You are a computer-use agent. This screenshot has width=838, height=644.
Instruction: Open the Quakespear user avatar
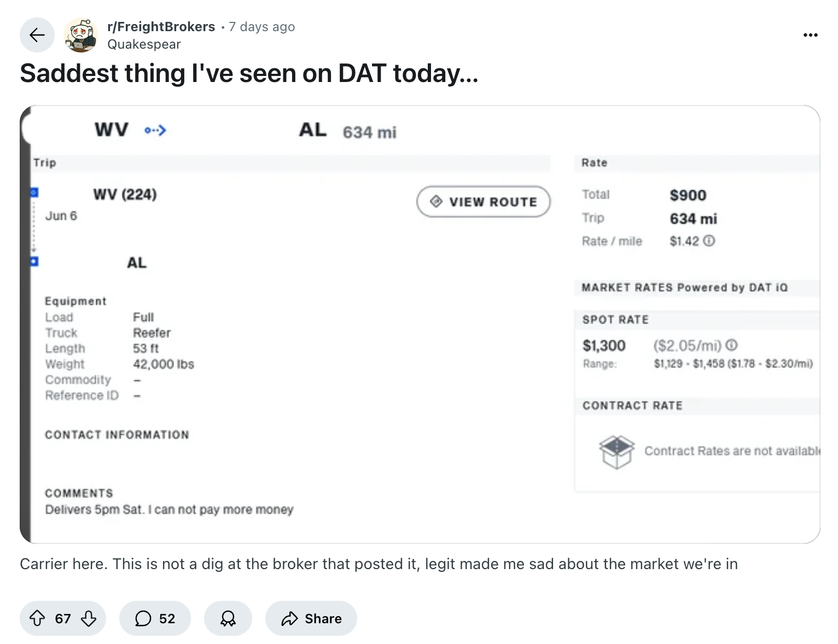pyautogui.click(x=80, y=36)
